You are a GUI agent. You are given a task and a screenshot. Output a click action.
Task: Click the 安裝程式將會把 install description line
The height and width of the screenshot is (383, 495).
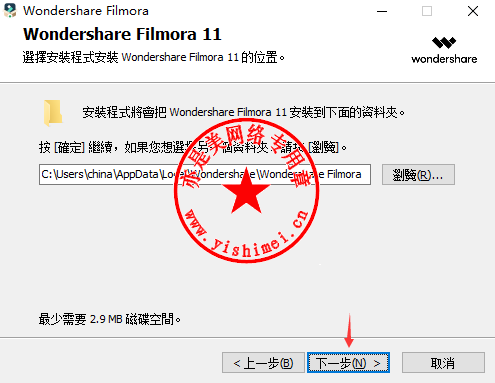click(x=244, y=112)
